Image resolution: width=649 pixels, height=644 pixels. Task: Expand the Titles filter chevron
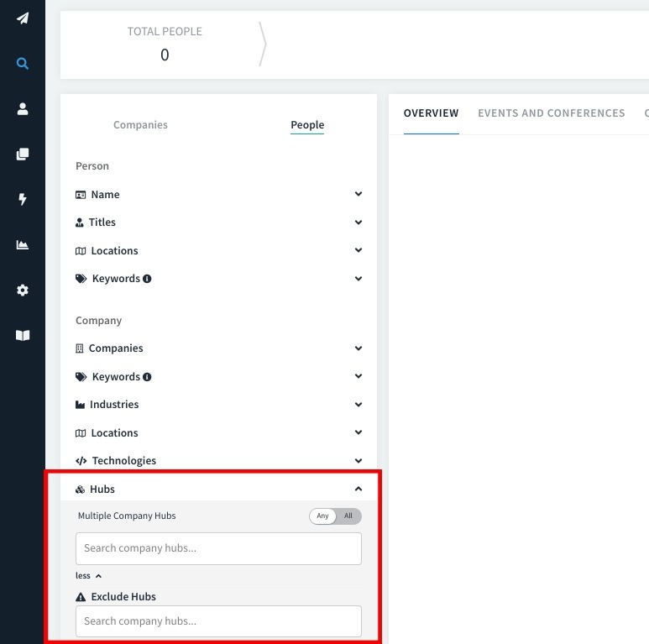coord(359,223)
